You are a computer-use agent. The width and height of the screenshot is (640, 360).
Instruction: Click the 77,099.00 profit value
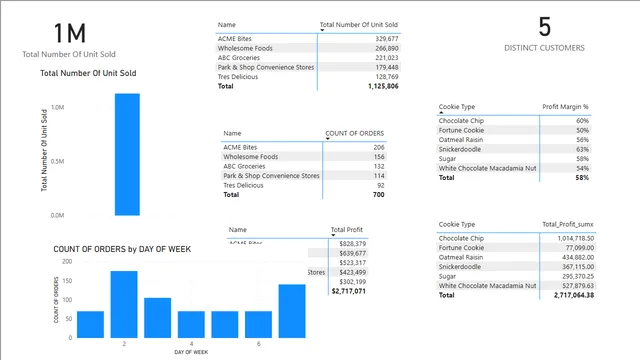pos(580,248)
